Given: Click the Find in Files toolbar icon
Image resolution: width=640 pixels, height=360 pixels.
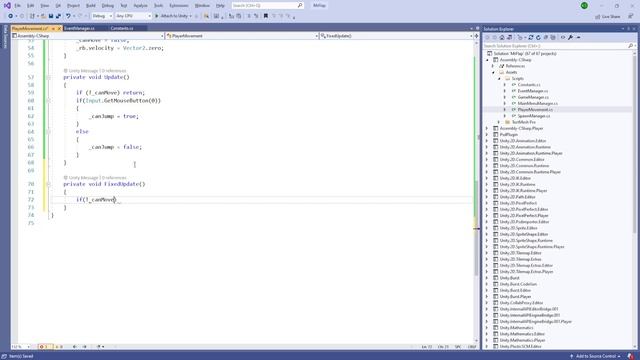Looking at the screenshot, I should pos(207,16).
